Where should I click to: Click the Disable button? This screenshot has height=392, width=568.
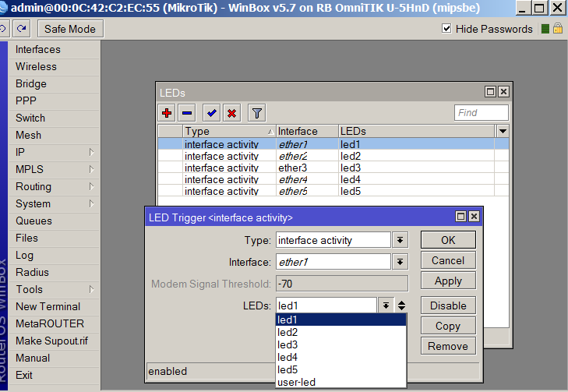click(x=448, y=305)
